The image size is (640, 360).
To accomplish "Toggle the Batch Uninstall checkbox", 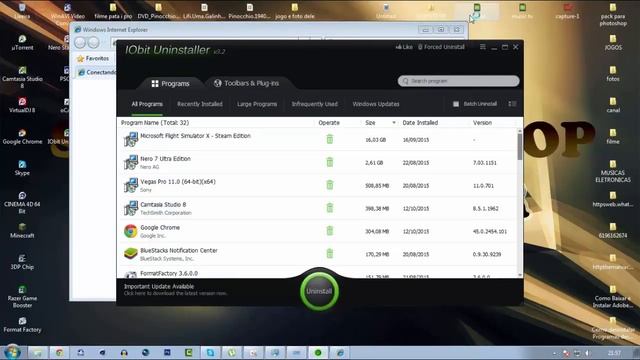I will (x=456, y=104).
